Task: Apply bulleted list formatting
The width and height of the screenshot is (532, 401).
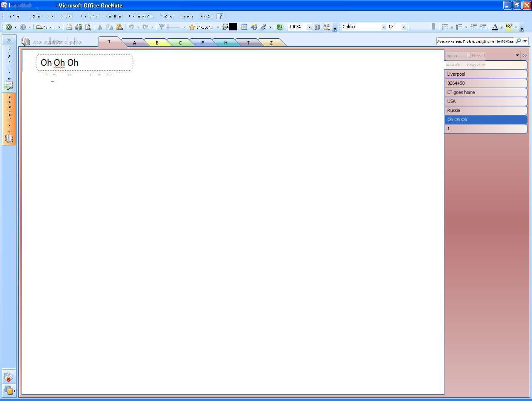Action: (x=445, y=27)
